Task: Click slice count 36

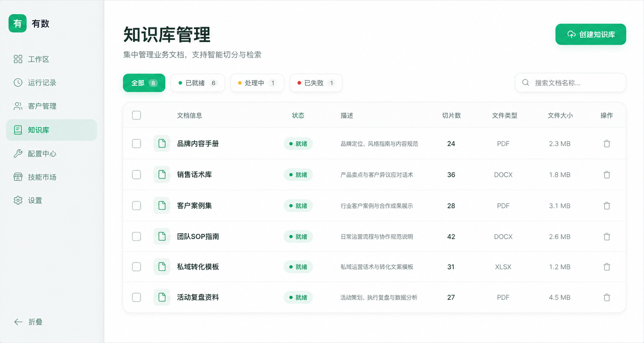Action: coord(451,175)
